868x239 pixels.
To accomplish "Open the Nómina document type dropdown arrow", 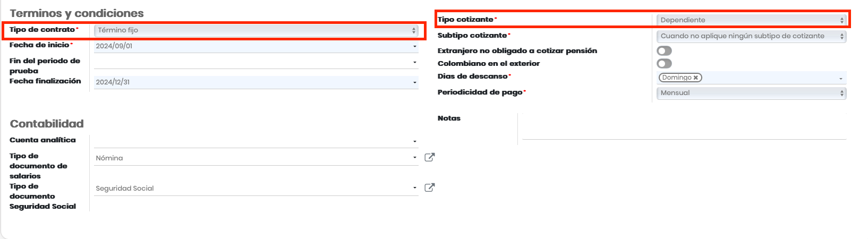I will point(415,158).
